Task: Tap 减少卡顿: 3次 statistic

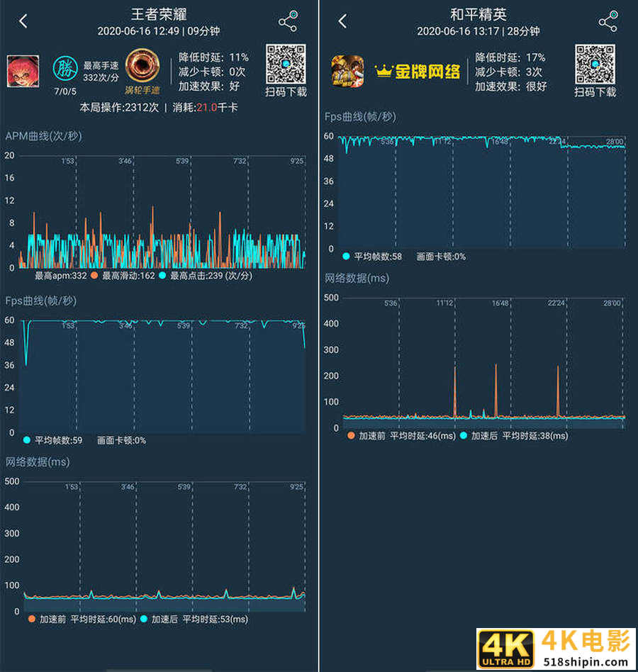Action: 508,72
